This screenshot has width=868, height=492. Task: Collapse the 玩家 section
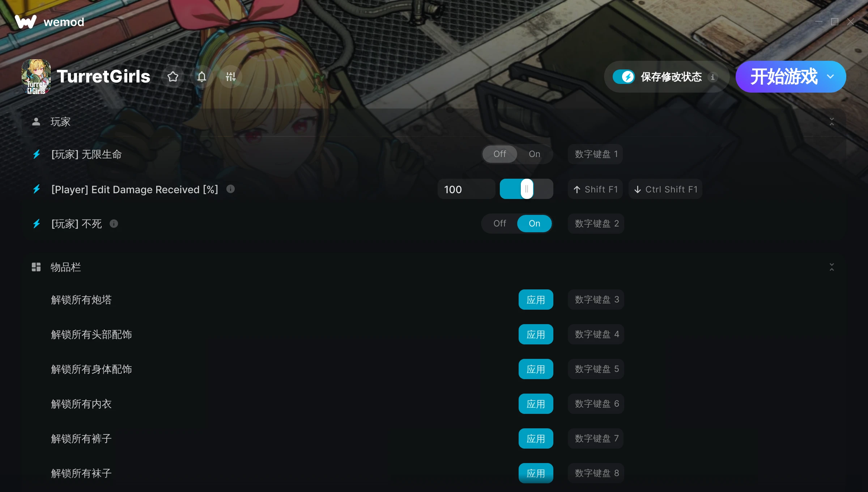[832, 122]
